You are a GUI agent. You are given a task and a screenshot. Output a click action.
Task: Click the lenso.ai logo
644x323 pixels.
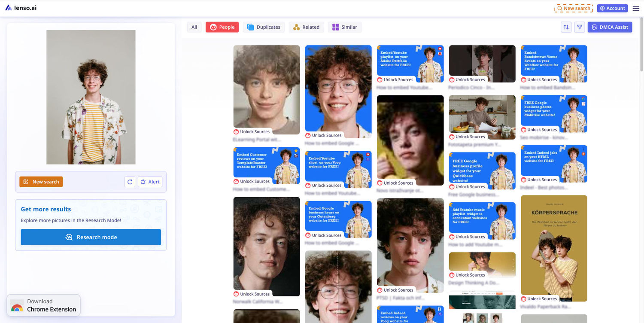pos(21,8)
